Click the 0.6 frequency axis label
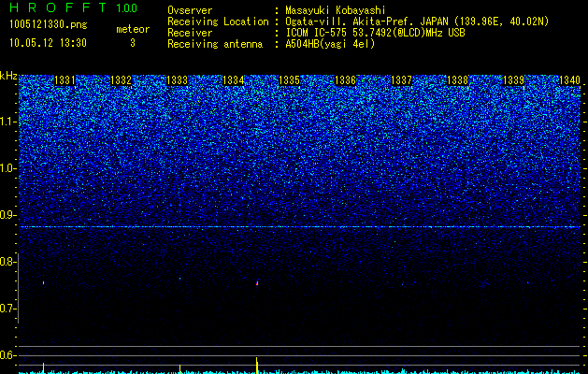This screenshot has width=588, height=374. pos(7,355)
